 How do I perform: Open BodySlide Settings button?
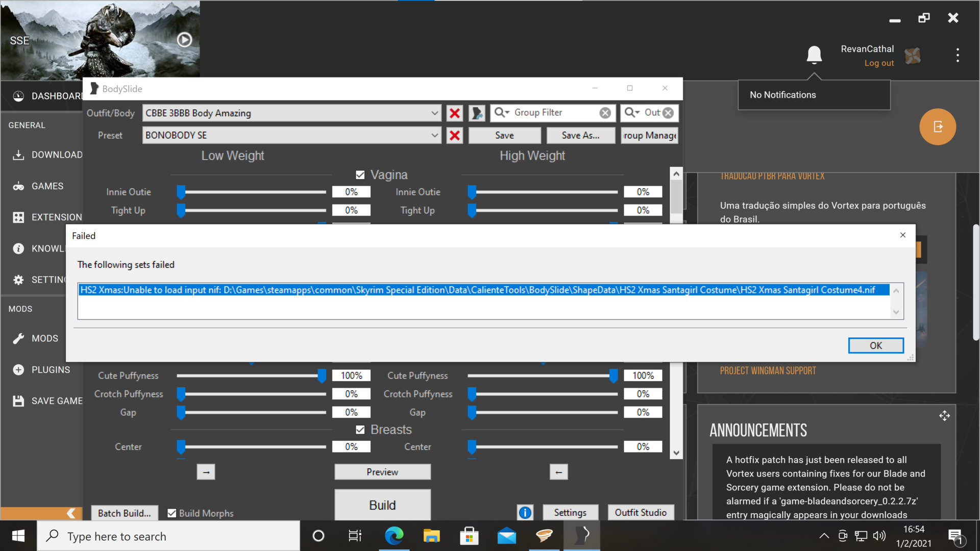(x=570, y=512)
